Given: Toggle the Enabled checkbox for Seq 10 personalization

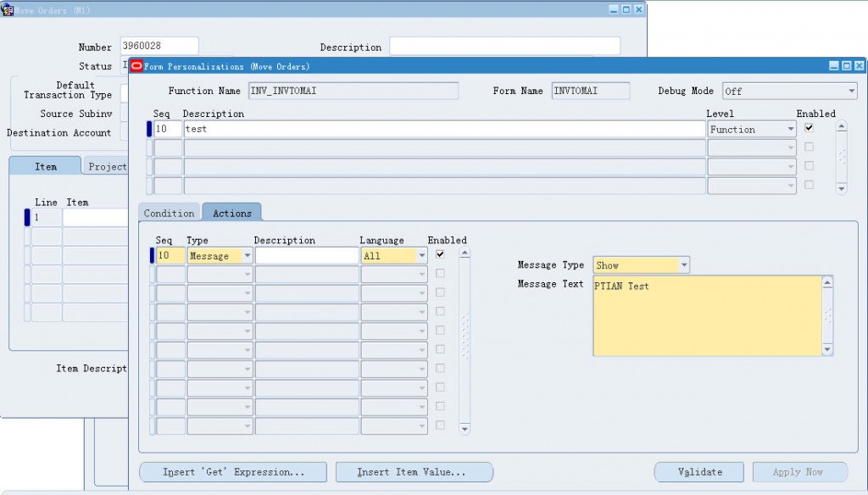Looking at the screenshot, I should coord(810,129).
